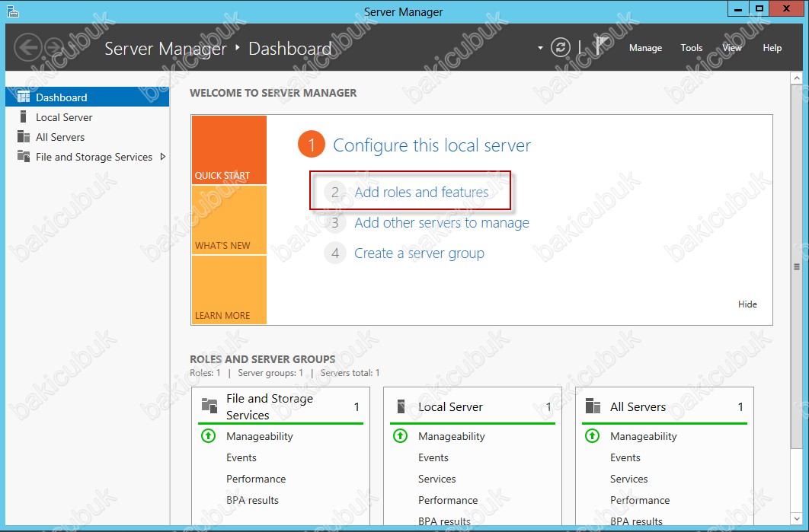Click File and Storage Services sidebar icon

[x=23, y=156]
